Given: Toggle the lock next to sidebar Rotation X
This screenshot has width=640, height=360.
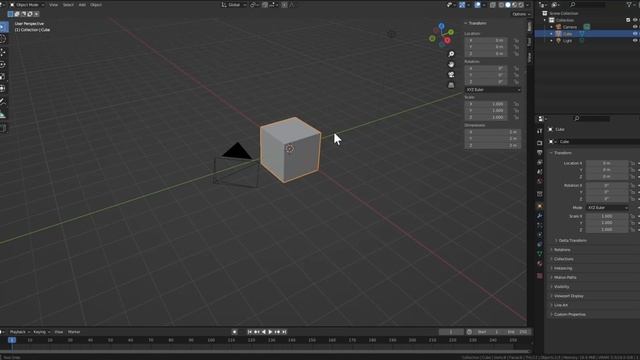Looking at the screenshot, I should pyautogui.click(x=516, y=69).
